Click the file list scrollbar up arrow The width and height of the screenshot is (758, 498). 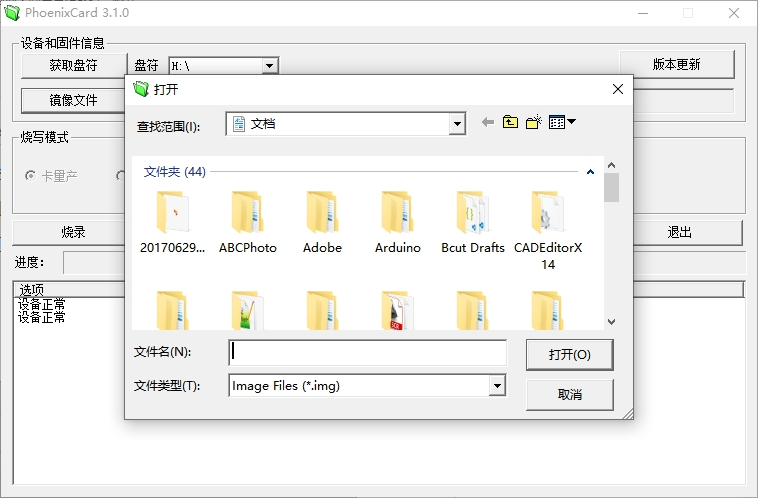coord(612,165)
